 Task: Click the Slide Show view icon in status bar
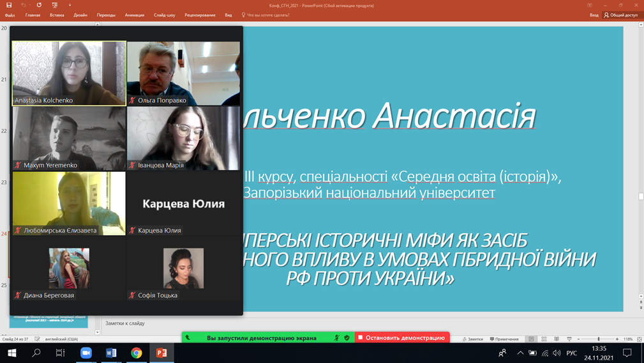point(569,339)
